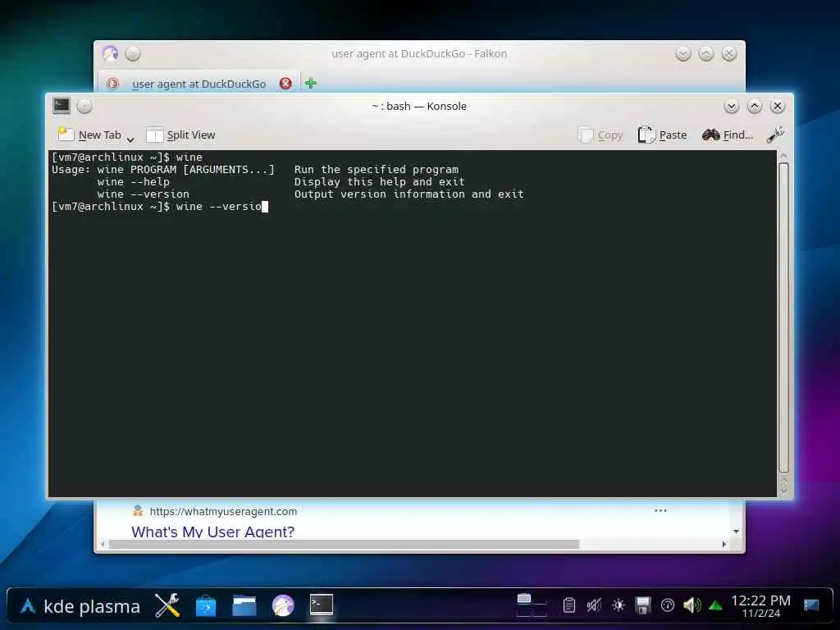840x630 pixels.
Task: Select the 'user agent at DuckDuckGo' Falkon tab
Action: [199, 84]
